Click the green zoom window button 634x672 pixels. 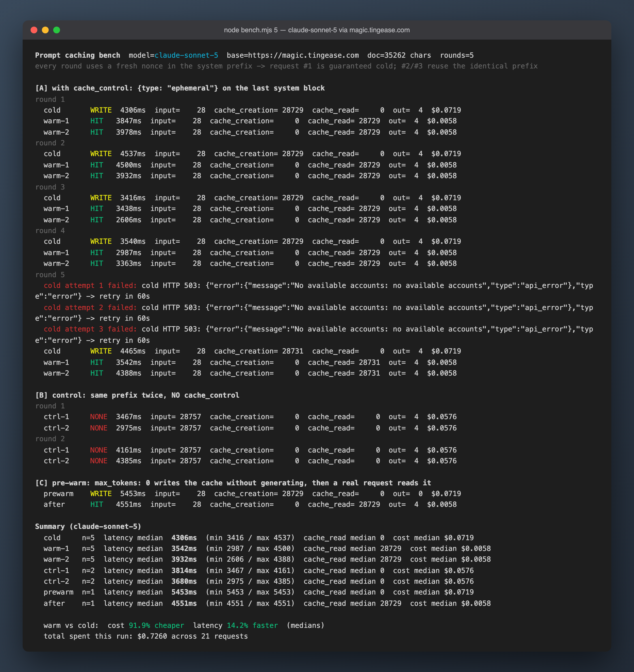57,30
